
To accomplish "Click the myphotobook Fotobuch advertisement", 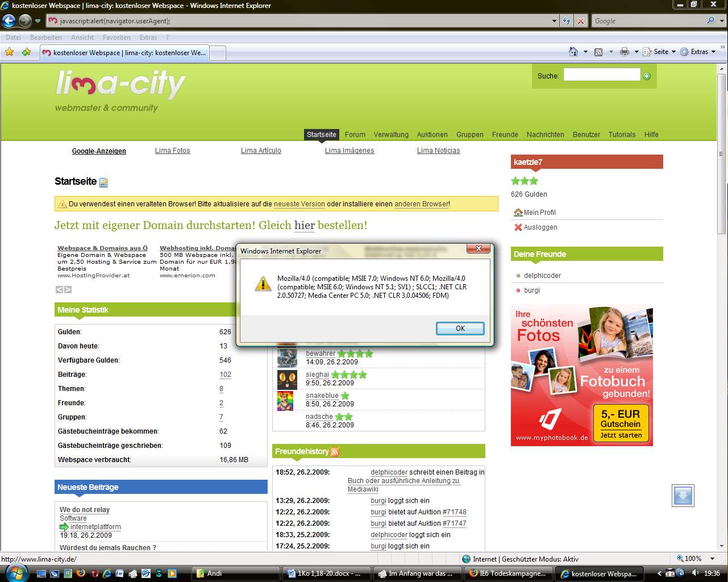I will pos(581,376).
